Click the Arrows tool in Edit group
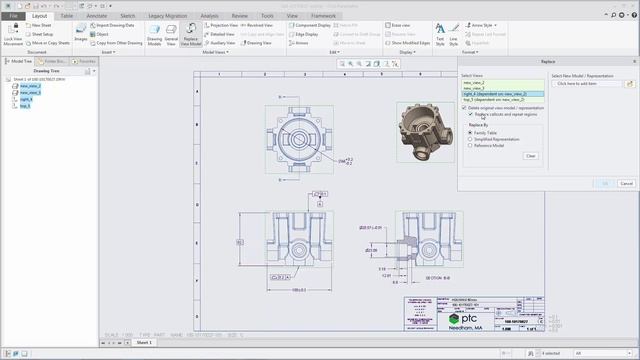Image resolution: width=640 pixels, height=360 pixels. [298, 43]
